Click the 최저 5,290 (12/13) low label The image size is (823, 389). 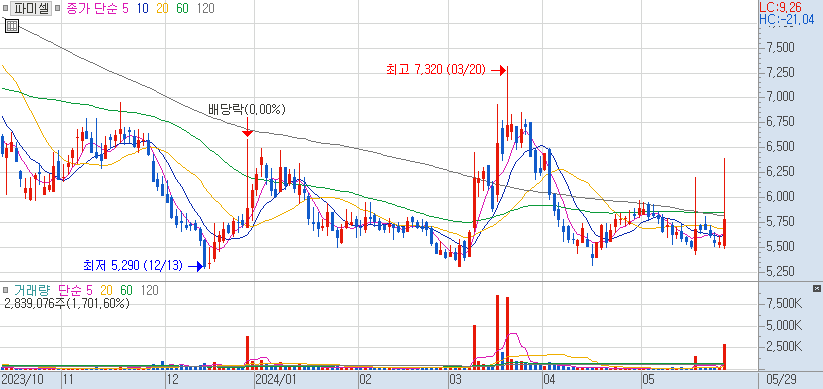click(132, 266)
